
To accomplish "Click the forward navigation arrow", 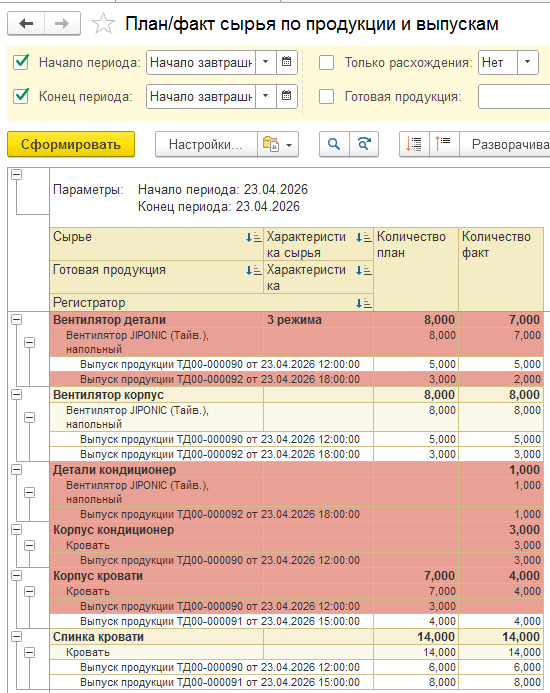I will 62,23.
